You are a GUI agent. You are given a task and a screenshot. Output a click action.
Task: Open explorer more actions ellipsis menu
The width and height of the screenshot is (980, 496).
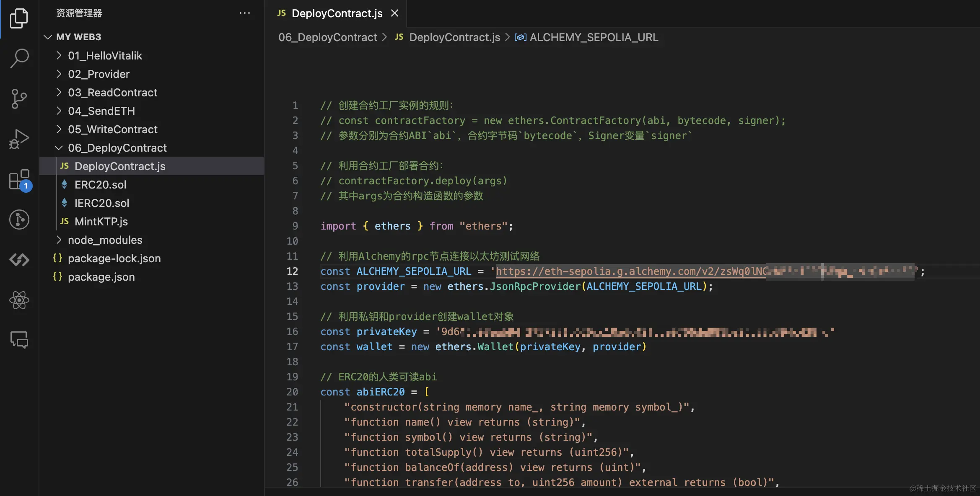(244, 13)
